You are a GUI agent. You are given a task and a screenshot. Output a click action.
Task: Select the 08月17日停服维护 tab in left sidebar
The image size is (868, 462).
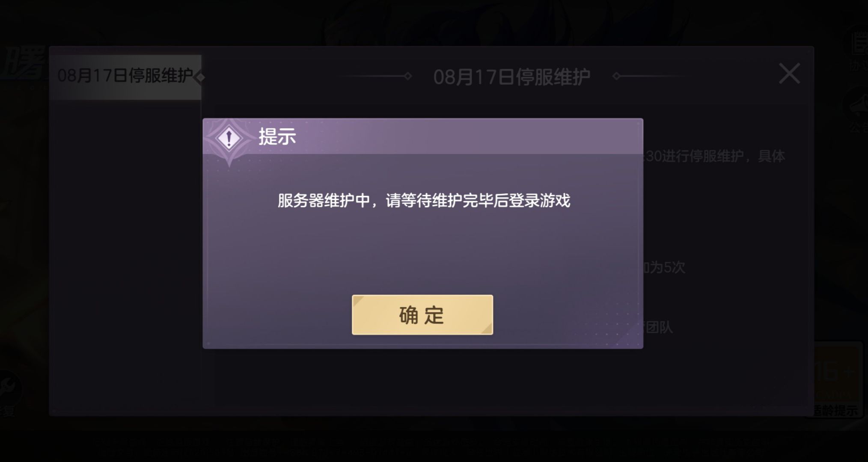(125, 77)
